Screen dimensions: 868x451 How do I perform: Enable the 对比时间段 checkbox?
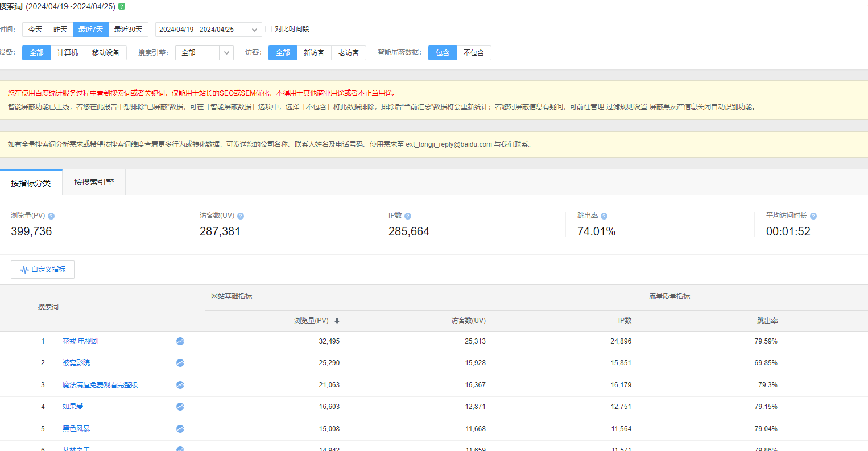coord(268,29)
